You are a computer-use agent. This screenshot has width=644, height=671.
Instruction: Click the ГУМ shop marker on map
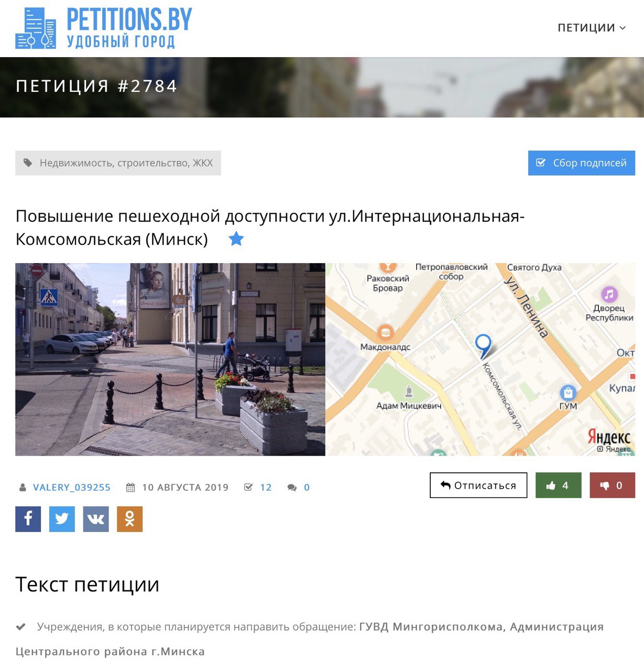568,392
